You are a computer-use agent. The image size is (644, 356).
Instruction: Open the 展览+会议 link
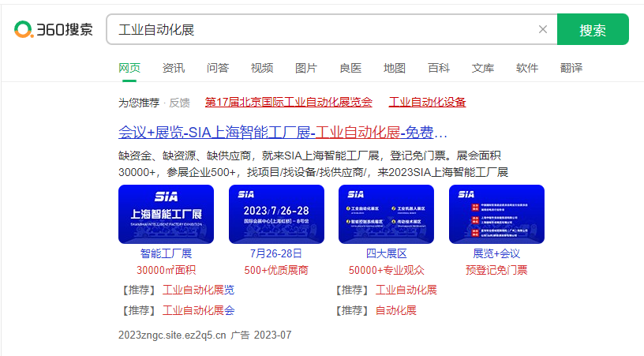coord(496,253)
